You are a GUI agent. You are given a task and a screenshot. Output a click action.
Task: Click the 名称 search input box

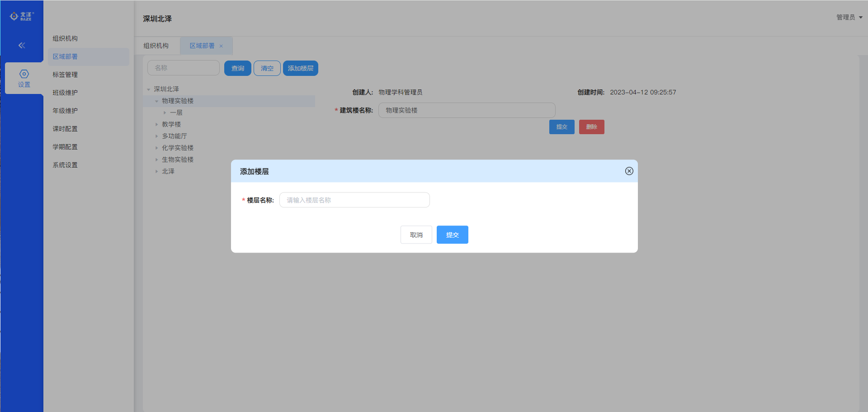click(184, 68)
